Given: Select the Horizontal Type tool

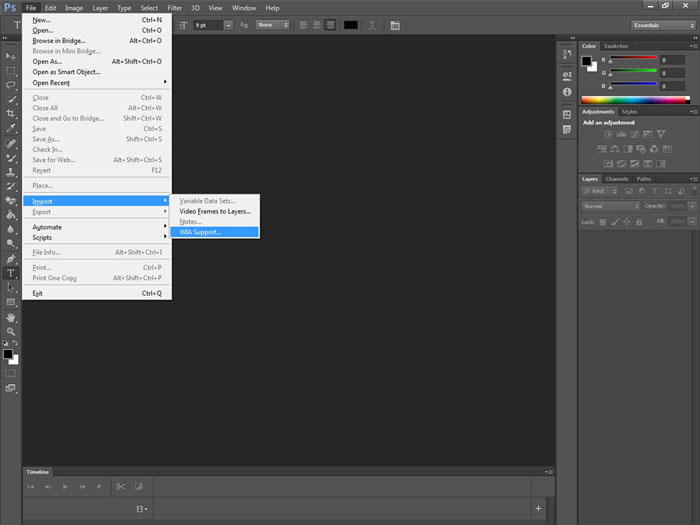Looking at the screenshot, I should coord(11,273).
